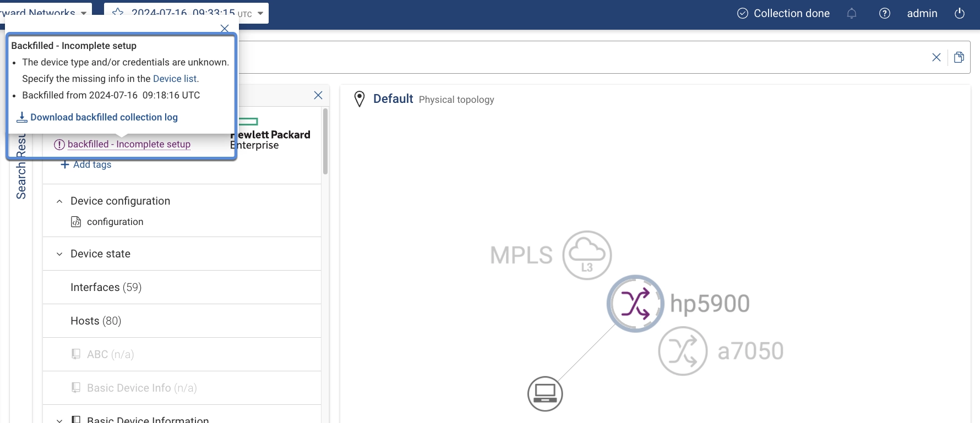Click the power logout icon
This screenshot has height=423, width=980.
(960, 14)
